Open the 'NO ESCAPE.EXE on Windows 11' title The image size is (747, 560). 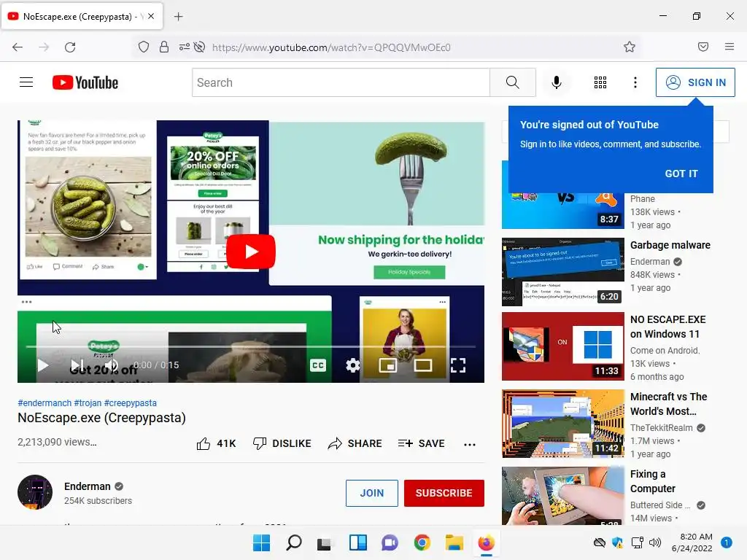668,327
